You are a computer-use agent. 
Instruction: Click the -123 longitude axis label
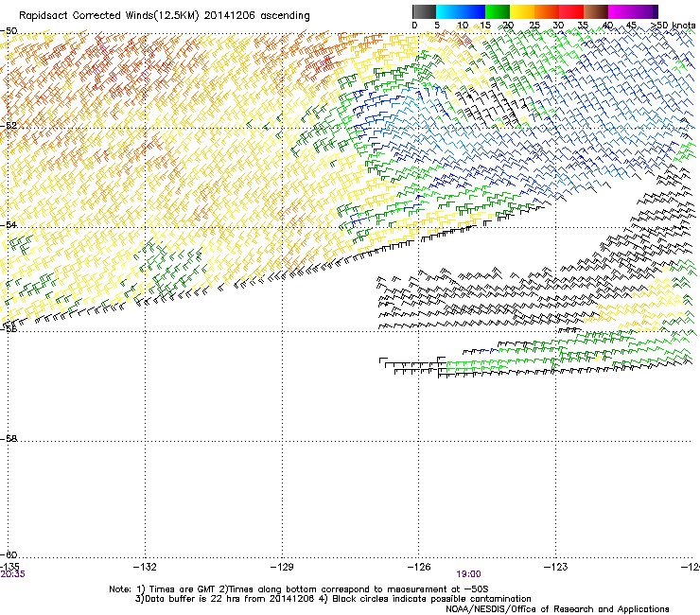[x=556, y=567]
